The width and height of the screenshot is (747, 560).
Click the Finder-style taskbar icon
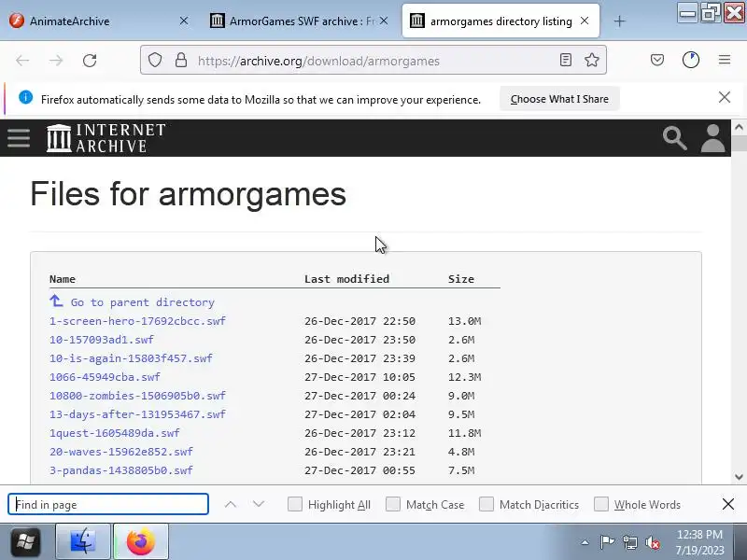point(83,541)
